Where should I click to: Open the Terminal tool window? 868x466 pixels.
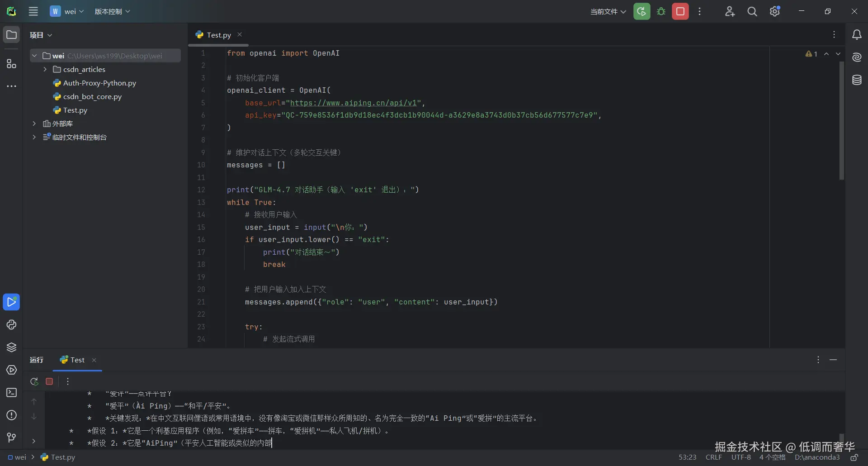click(x=11, y=393)
